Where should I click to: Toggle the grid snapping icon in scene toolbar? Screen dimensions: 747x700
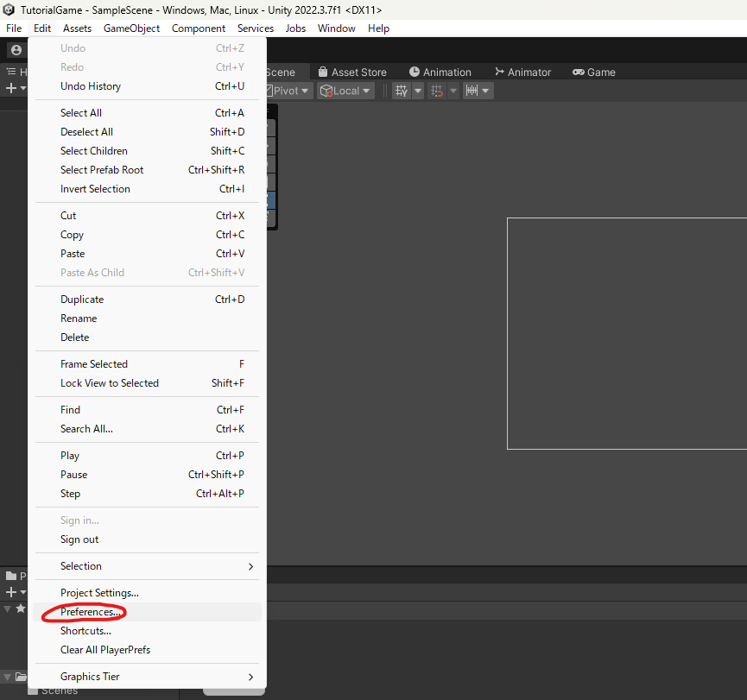tap(402, 91)
